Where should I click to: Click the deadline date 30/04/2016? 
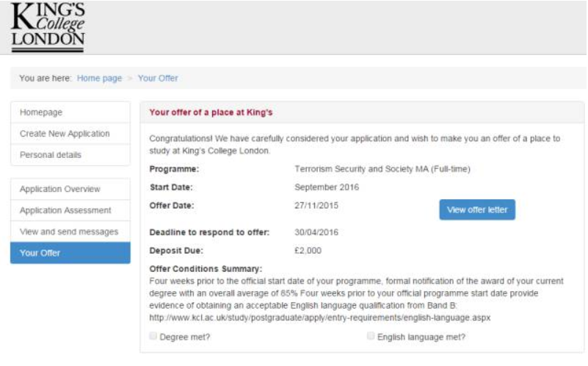tap(316, 232)
